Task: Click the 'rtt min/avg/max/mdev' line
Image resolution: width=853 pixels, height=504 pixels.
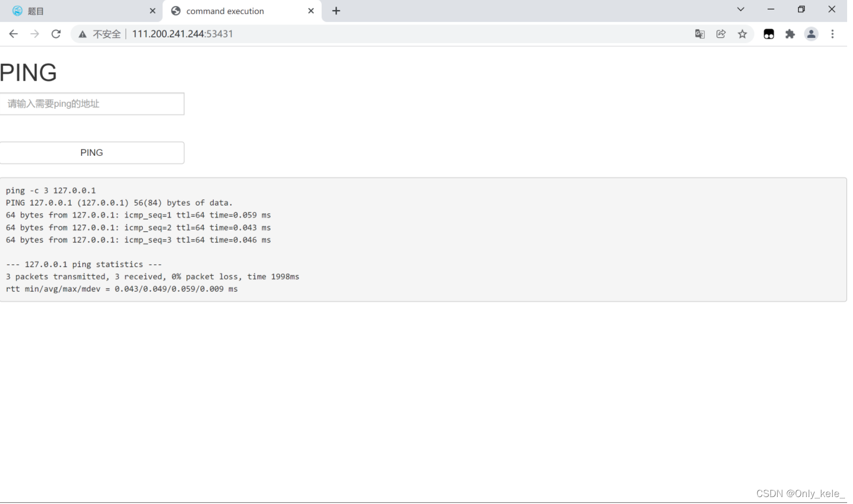Action: tap(122, 289)
